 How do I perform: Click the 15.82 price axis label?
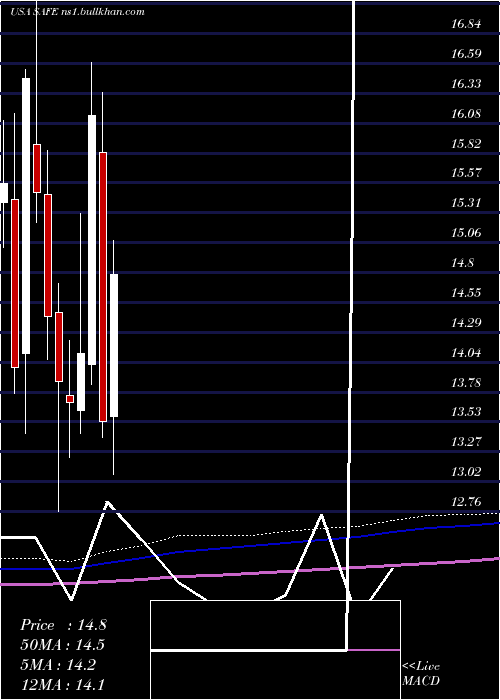point(466,143)
